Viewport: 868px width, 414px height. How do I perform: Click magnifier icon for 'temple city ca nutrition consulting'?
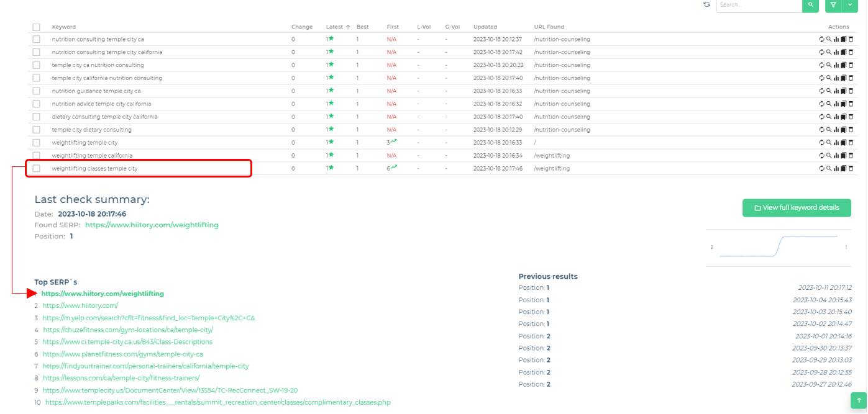coord(829,65)
